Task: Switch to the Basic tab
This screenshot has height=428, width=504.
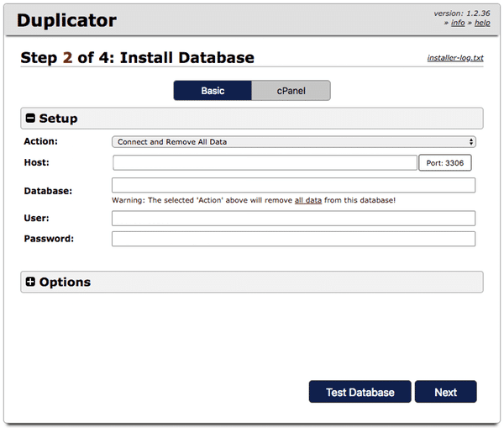Action: [x=213, y=91]
